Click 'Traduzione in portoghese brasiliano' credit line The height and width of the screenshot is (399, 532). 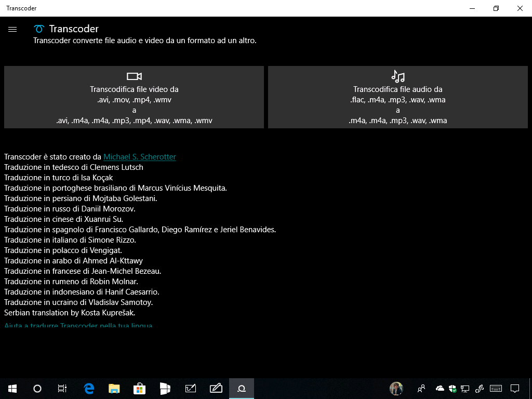tap(115, 188)
